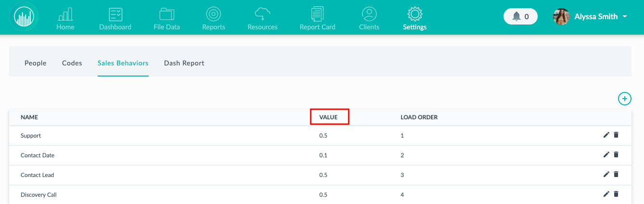Click load order 4 of Discovery Call
The height and width of the screenshot is (204, 644).
click(x=402, y=195)
